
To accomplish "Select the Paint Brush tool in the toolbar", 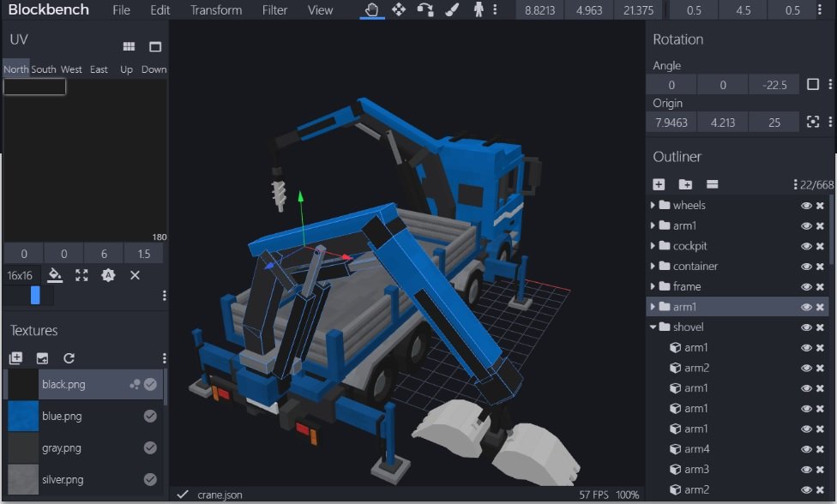I will 453,10.
